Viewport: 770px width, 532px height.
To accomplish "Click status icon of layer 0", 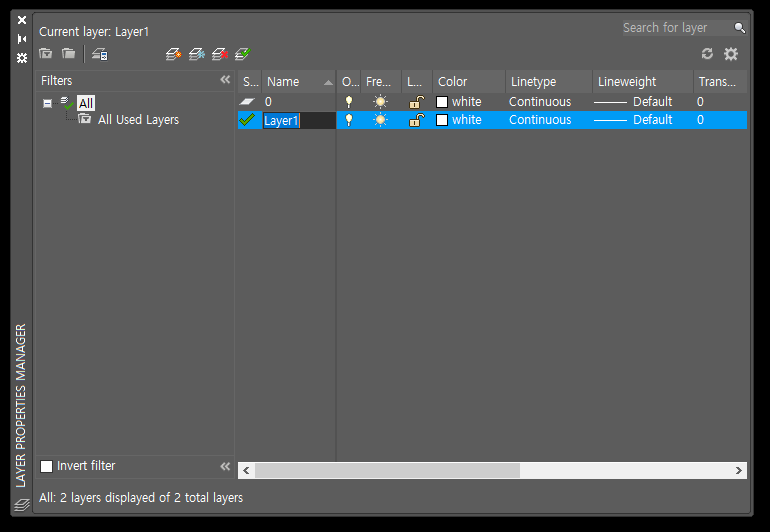I will (247, 102).
